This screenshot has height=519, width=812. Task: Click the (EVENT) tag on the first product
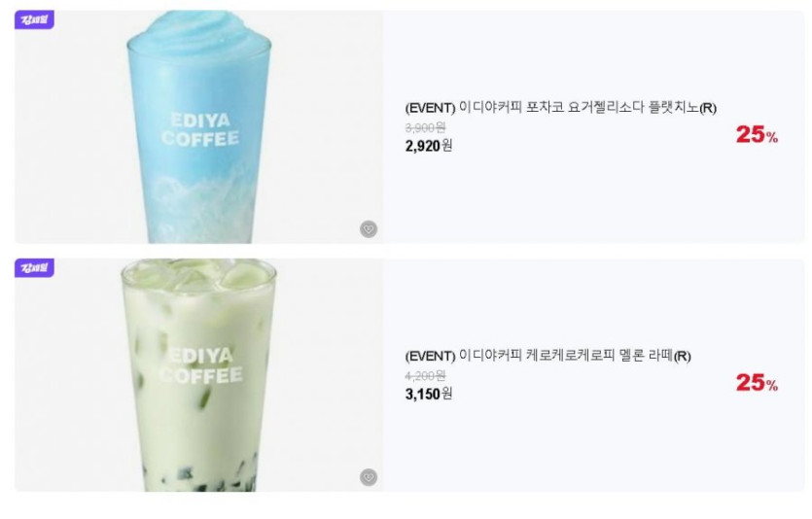430,108
